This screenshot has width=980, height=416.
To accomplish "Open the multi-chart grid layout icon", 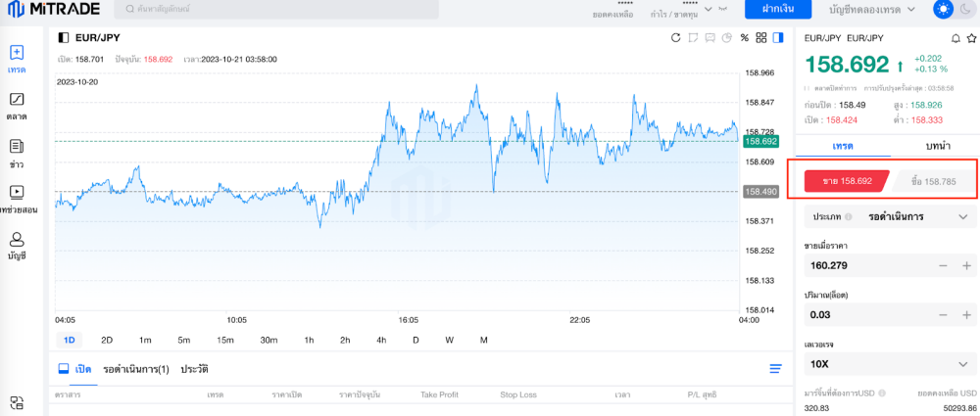I will [761, 38].
